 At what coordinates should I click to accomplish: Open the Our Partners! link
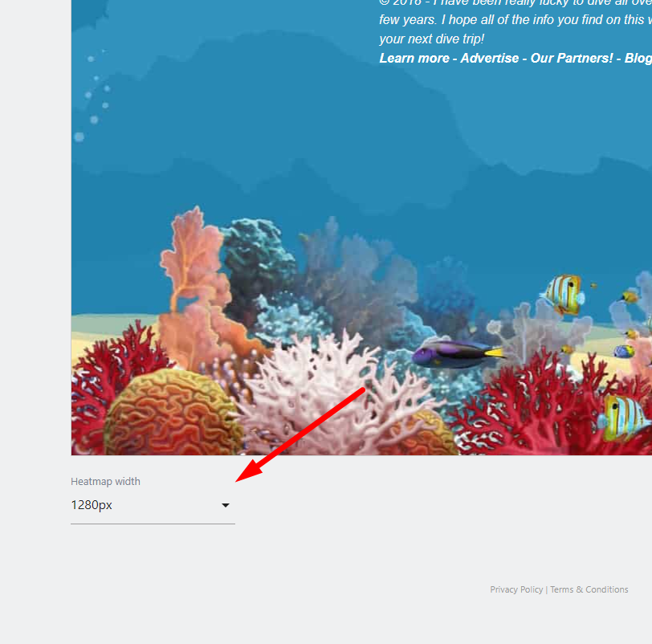point(571,58)
